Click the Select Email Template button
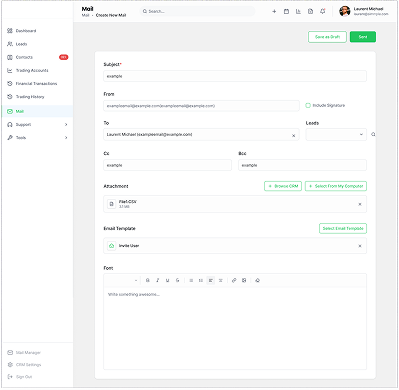Viewport: 399px width, 390px height. [x=343, y=228]
